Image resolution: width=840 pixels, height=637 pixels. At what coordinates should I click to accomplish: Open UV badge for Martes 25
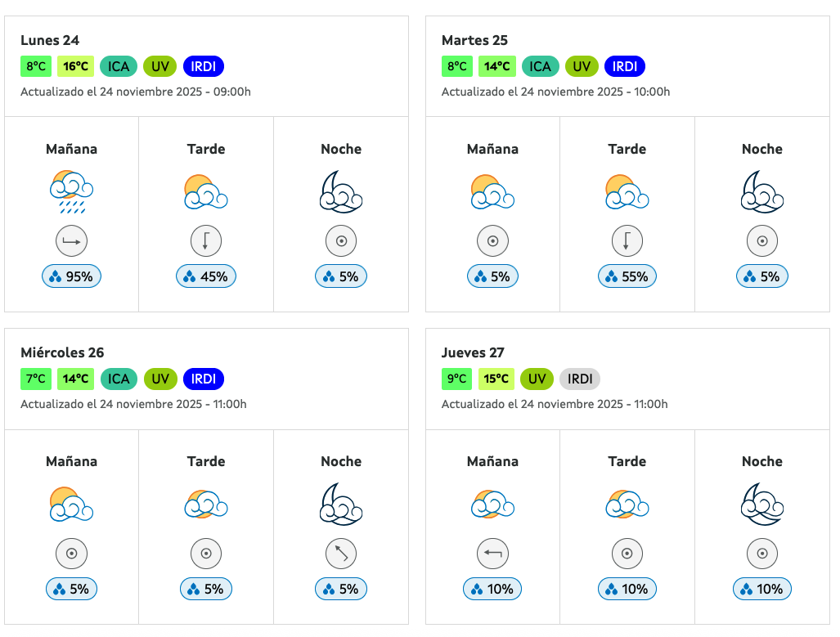(581, 66)
